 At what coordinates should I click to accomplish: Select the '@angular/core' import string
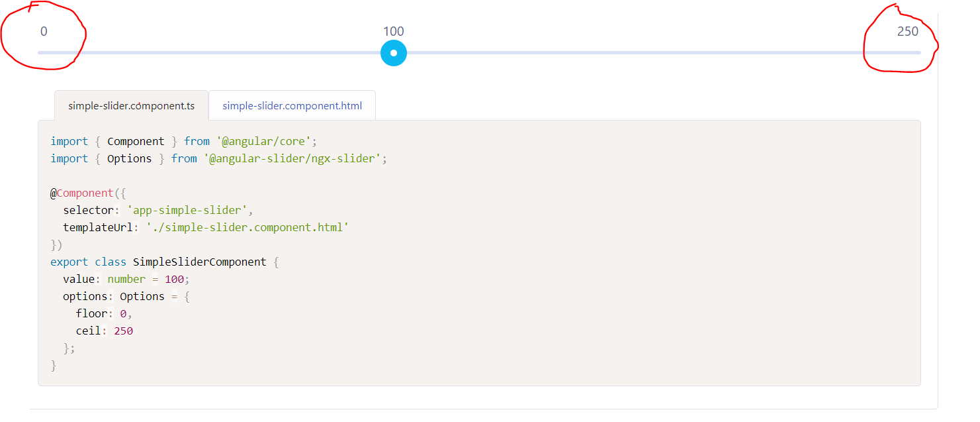(x=264, y=140)
